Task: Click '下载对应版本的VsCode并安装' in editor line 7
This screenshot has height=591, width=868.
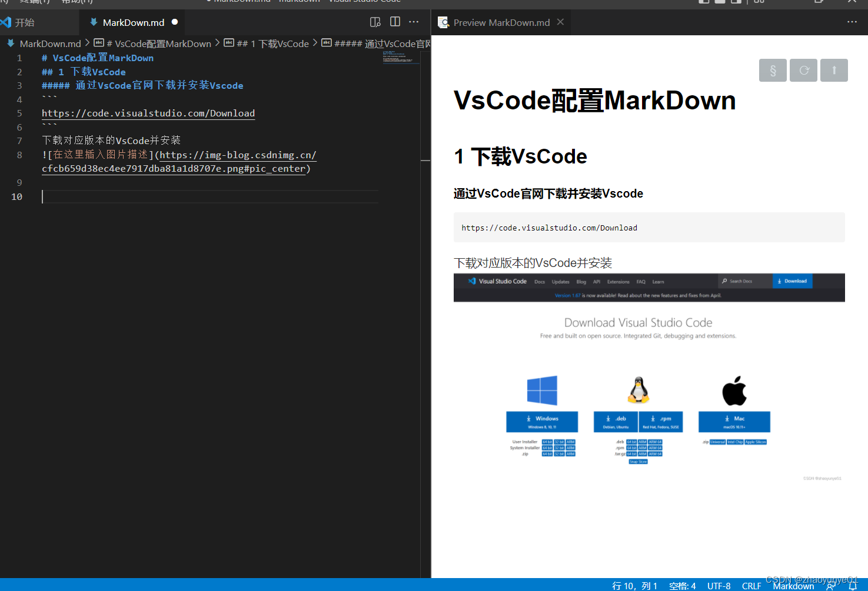Action: [x=111, y=141]
